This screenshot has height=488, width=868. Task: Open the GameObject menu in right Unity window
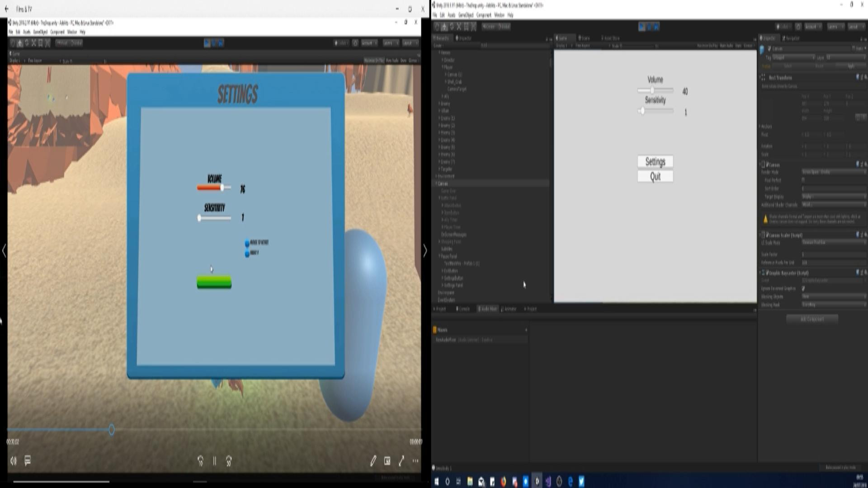click(466, 15)
